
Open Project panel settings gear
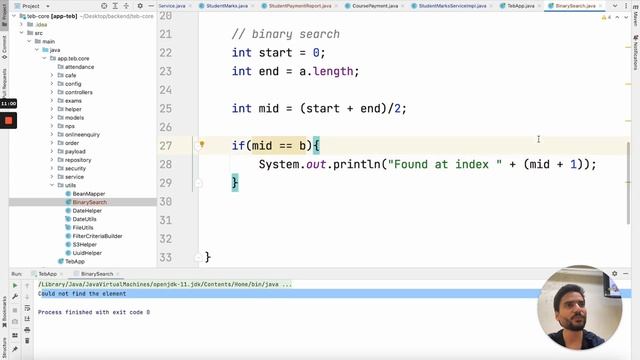click(140, 6)
